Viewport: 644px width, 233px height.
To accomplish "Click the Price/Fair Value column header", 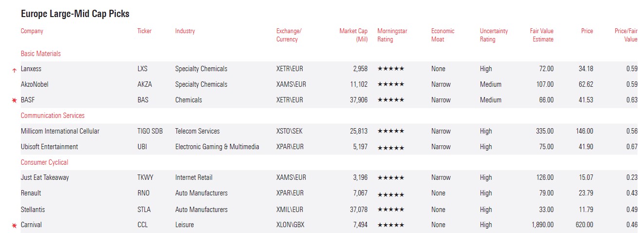I will 626,35.
